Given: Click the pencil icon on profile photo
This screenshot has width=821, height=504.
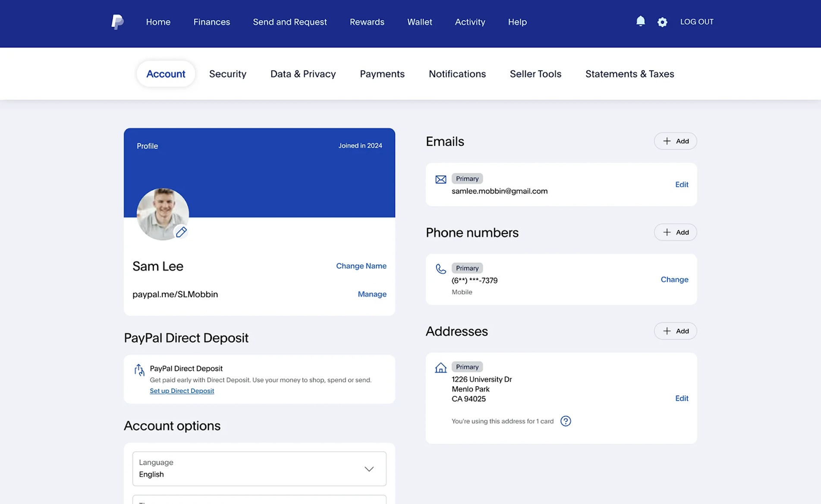Looking at the screenshot, I should tap(181, 232).
